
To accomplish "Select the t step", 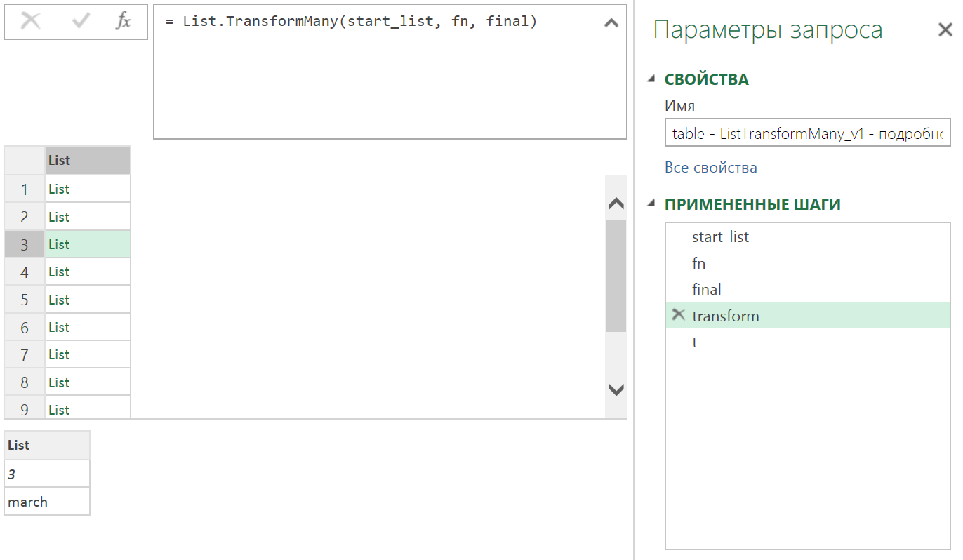I will (695, 342).
